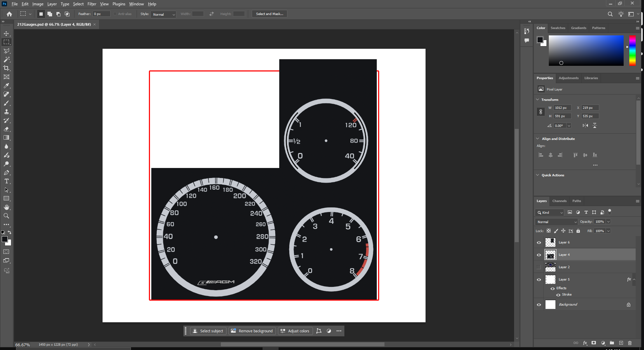This screenshot has width=644, height=350.
Task: Pick a color in the Color panel field
Action: coord(586,50)
